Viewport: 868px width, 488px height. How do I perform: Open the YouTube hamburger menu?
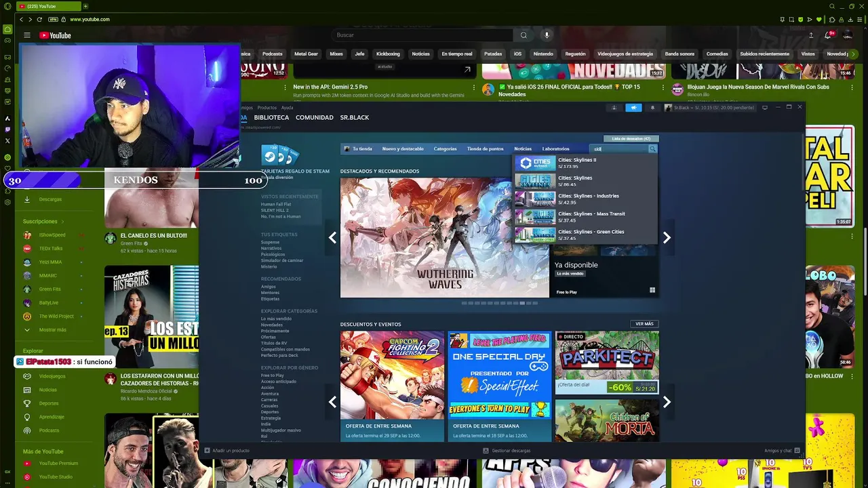(x=27, y=35)
